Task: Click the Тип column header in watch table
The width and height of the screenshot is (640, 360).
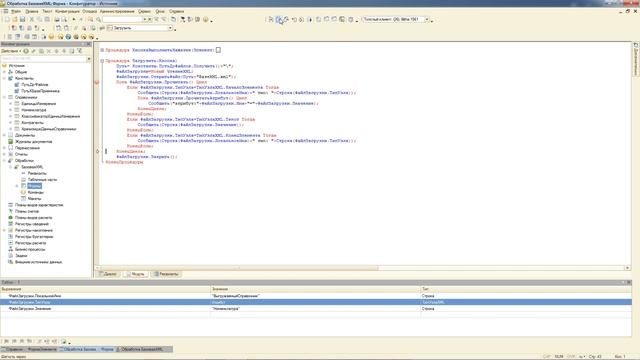Action: click(x=526, y=289)
